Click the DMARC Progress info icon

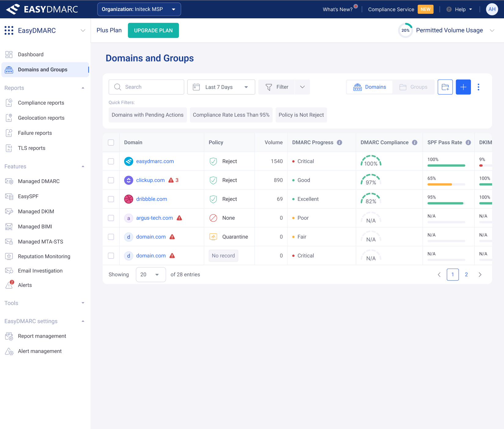tap(339, 142)
